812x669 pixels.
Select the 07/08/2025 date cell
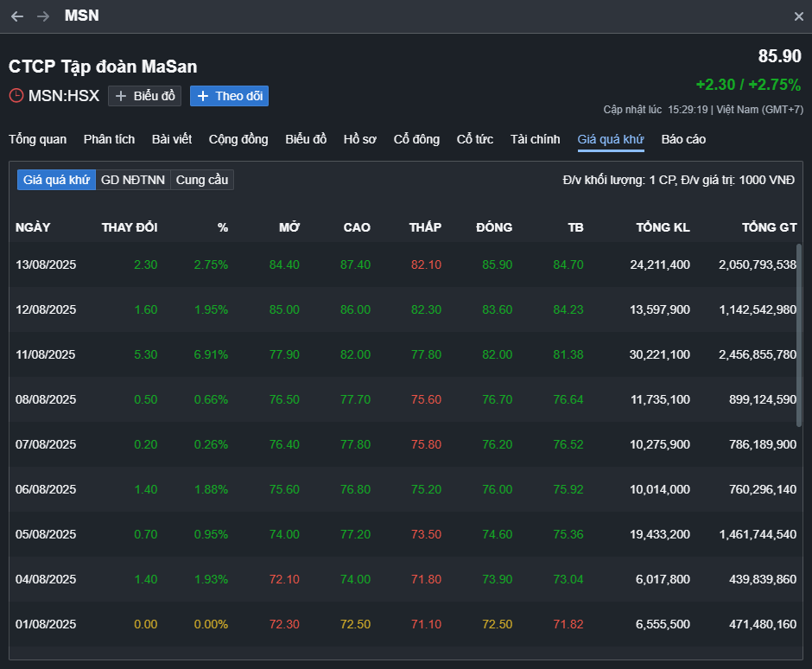click(x=46, y=444)
